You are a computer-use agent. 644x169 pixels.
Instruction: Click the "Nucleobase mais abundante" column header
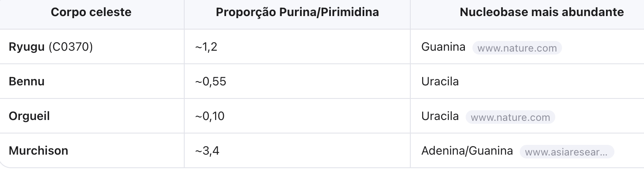point(541,13)
